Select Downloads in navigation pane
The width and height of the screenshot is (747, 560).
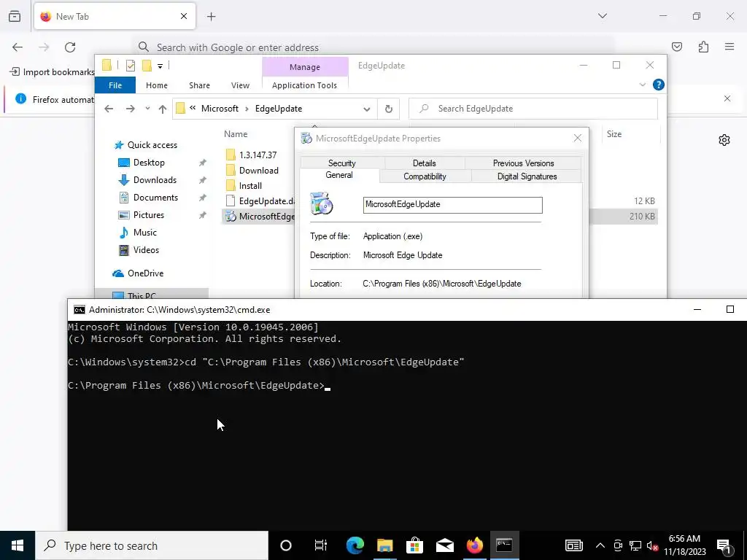[155, 180]
